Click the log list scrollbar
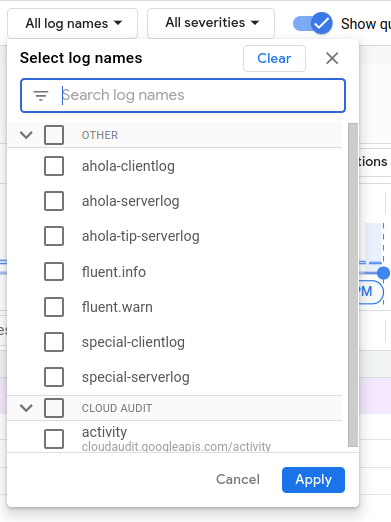The image size is (391, 522). [353, 285]
